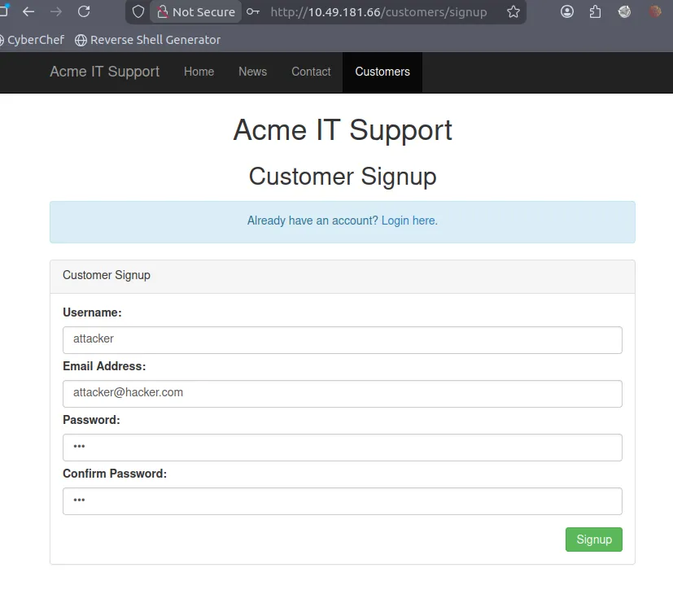Image resolution: width=673 pixels, height=616 pixels.
Task: Click the browser back arrow
Action: point(28,12)
